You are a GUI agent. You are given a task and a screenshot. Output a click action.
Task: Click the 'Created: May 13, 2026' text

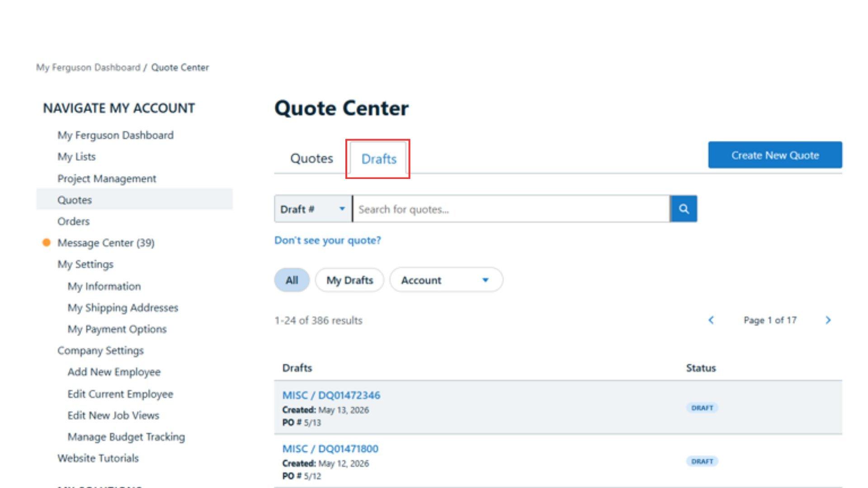(x=325, y=410)
